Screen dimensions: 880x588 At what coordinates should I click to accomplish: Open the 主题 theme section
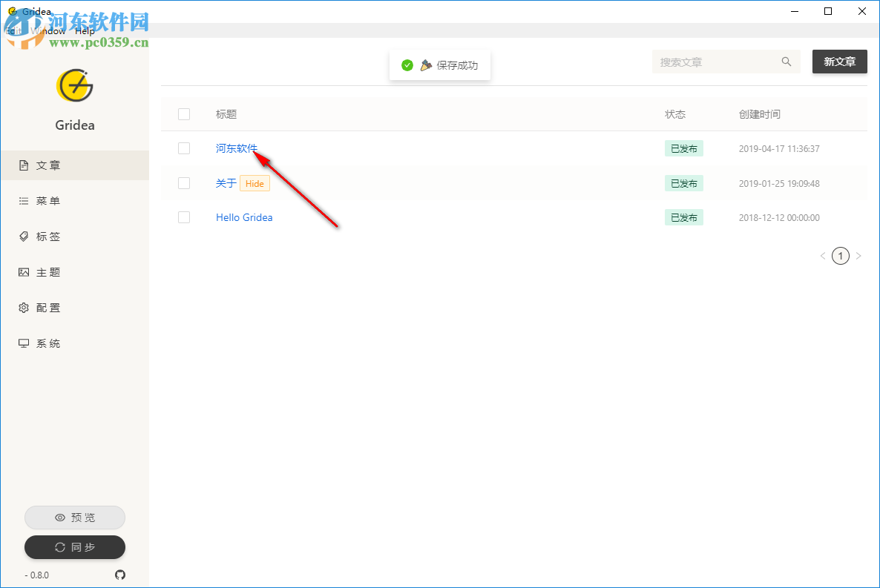tap(75, 272)
